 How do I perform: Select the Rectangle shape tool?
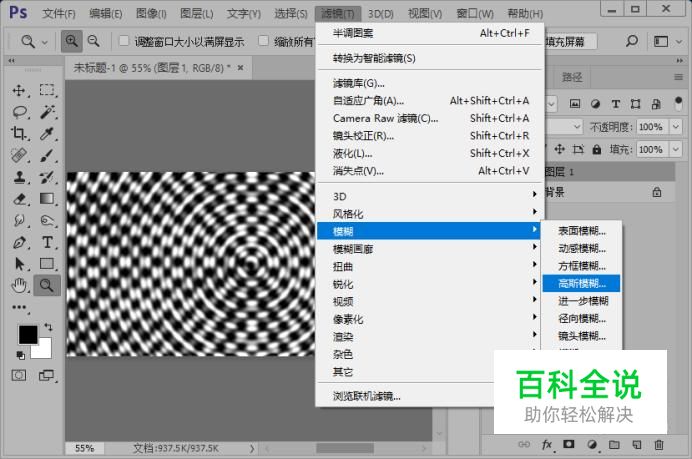click(x=47, y=263)
